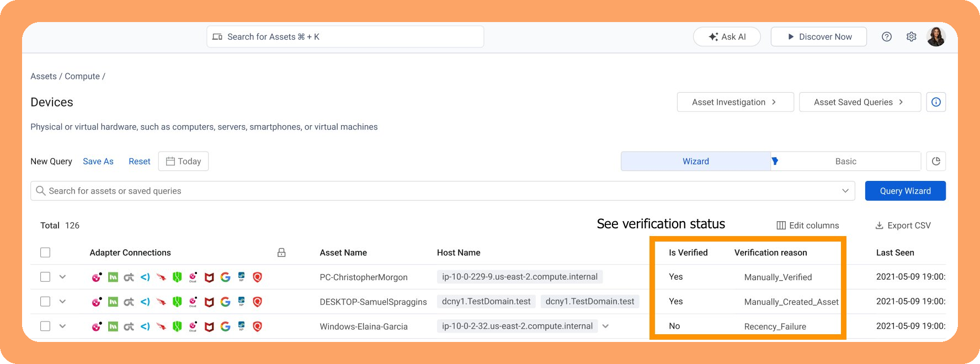Click the Reset link

tap(140, 161)
